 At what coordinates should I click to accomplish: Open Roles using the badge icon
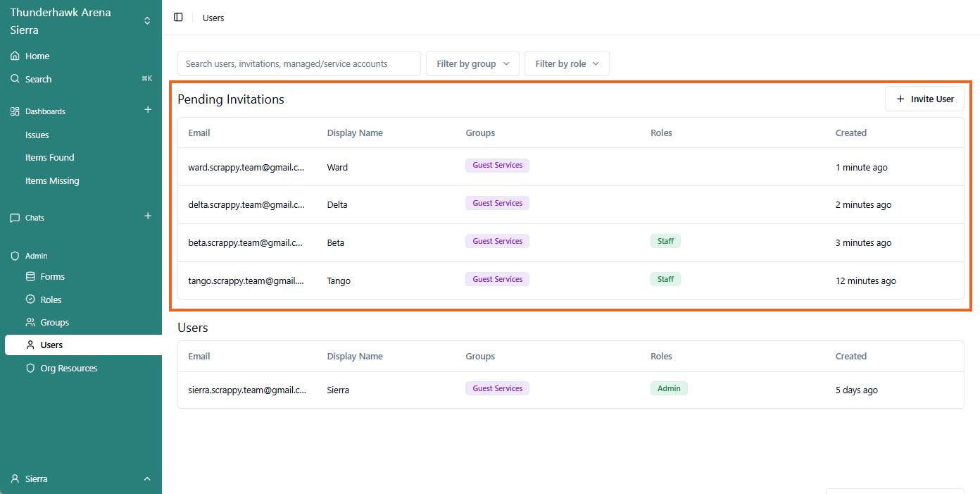(30, 300)
